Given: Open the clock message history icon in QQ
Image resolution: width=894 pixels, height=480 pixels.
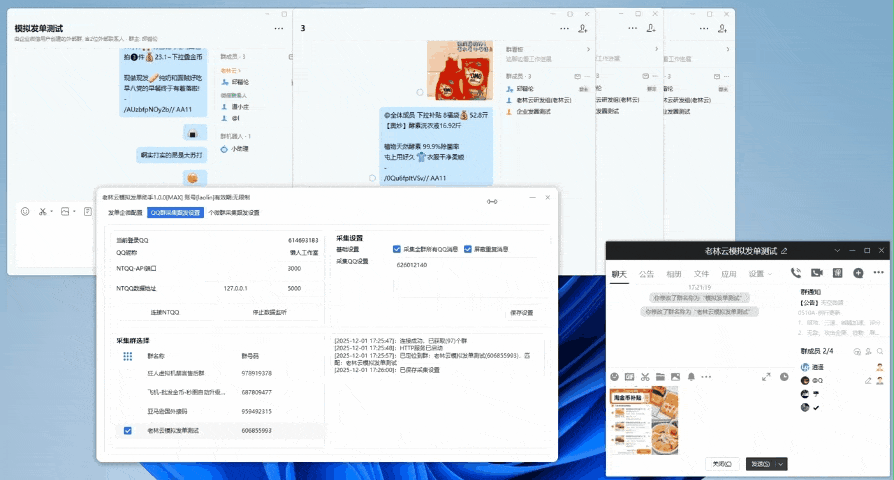Looking at the screenshot, I should click(784, 377).
